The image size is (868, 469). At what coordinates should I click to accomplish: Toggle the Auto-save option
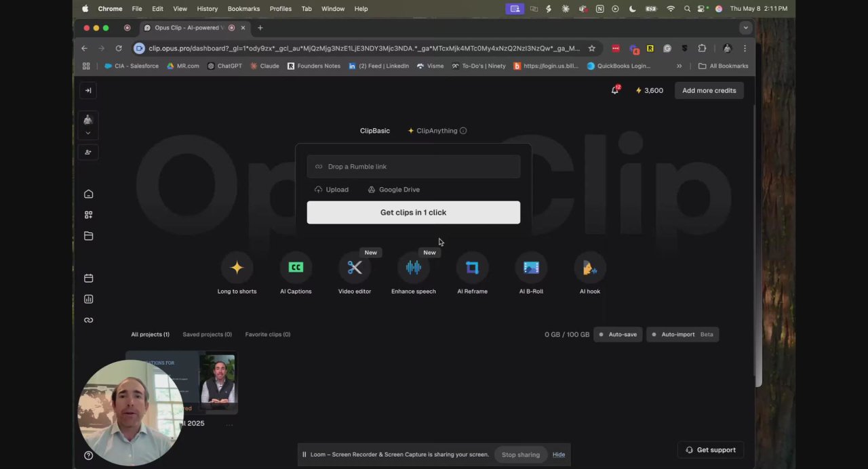pyautogui.click(x=618, y=334)
